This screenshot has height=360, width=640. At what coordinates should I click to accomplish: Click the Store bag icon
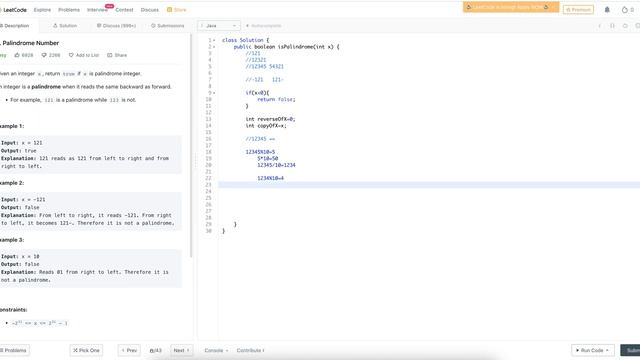click(x=169, y=10)
